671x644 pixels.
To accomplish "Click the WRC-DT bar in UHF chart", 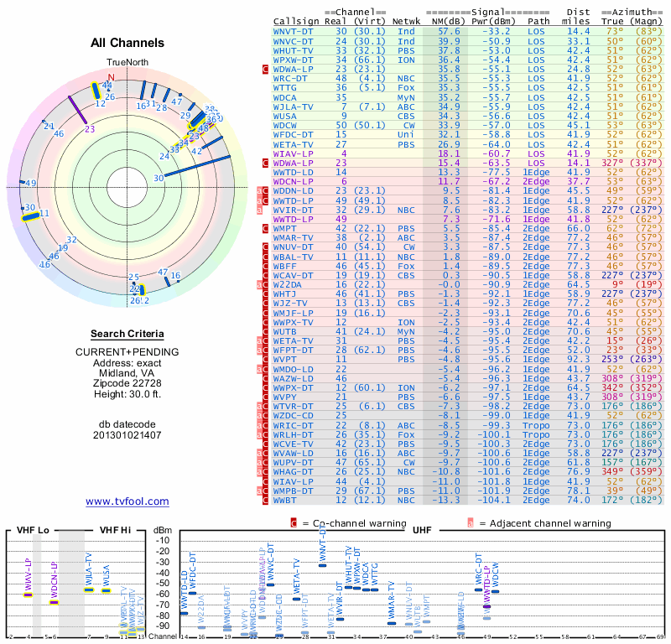I will 478,589.
